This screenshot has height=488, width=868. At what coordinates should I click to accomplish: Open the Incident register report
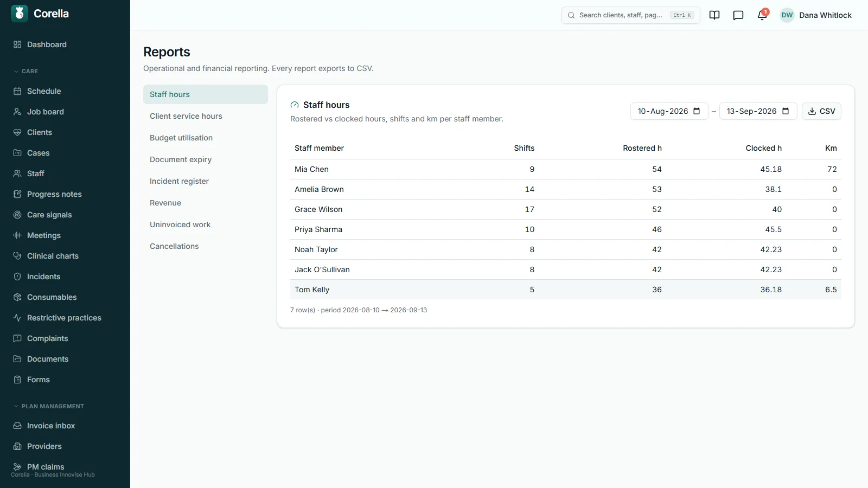[206, 181]
